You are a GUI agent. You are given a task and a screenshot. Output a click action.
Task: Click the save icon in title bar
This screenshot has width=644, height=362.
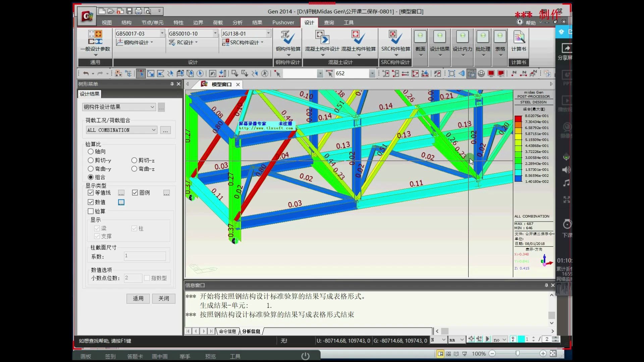129,11
